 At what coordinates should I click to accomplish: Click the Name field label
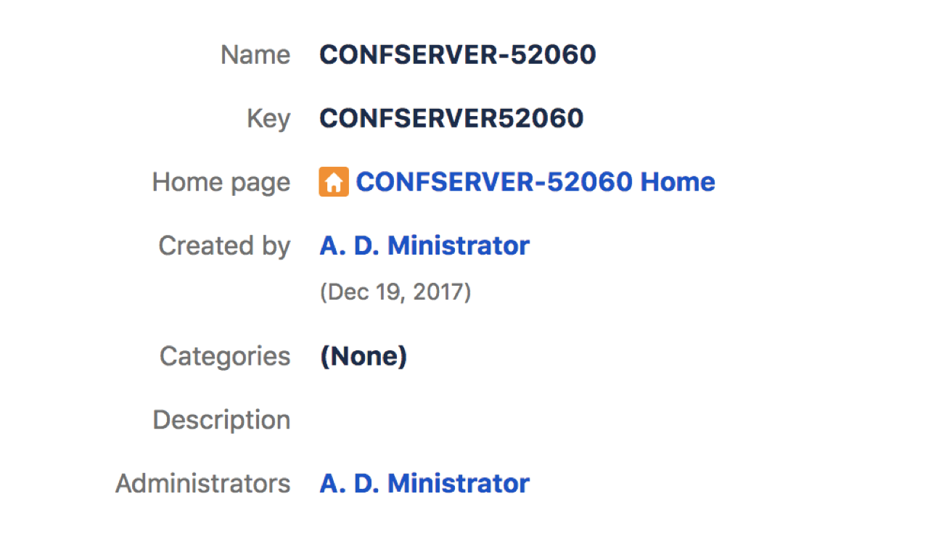255,54
